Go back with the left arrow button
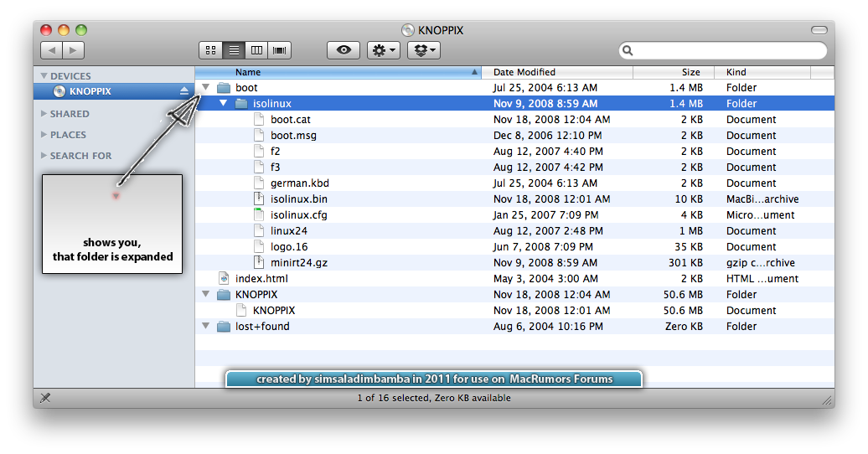Screen dimensions: 868x454 (51, 50)
